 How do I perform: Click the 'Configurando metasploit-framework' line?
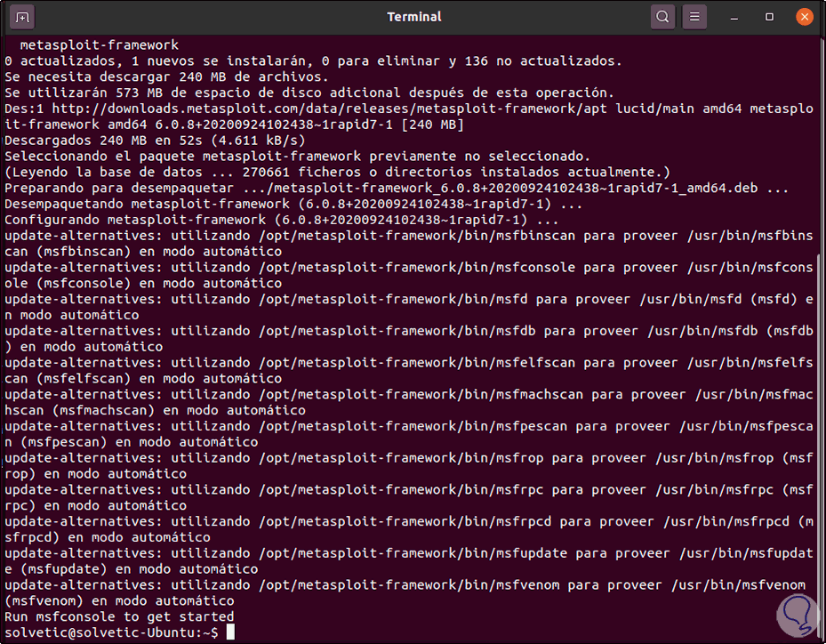[281, 220]
